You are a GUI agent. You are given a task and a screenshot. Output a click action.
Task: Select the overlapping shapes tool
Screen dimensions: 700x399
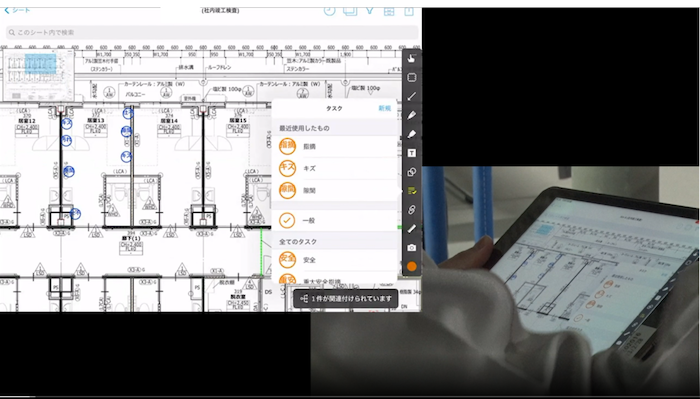[x=412, y=172]
